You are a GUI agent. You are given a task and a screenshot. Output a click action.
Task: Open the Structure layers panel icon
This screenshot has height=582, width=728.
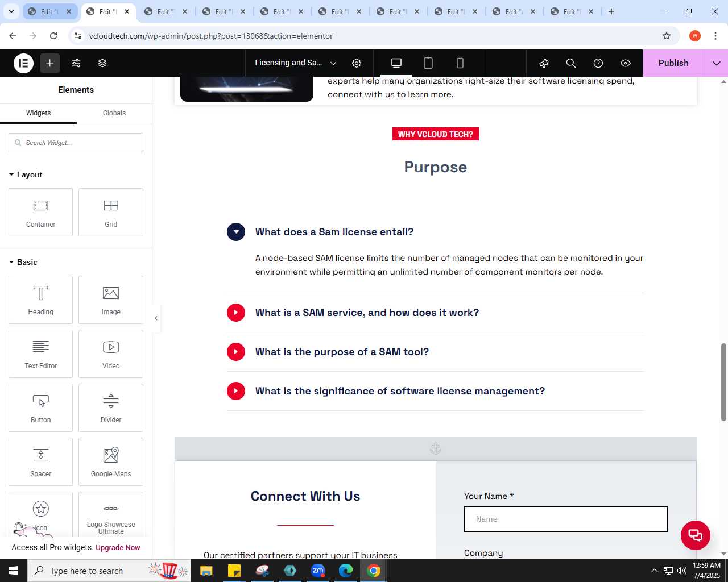[102, 63]
